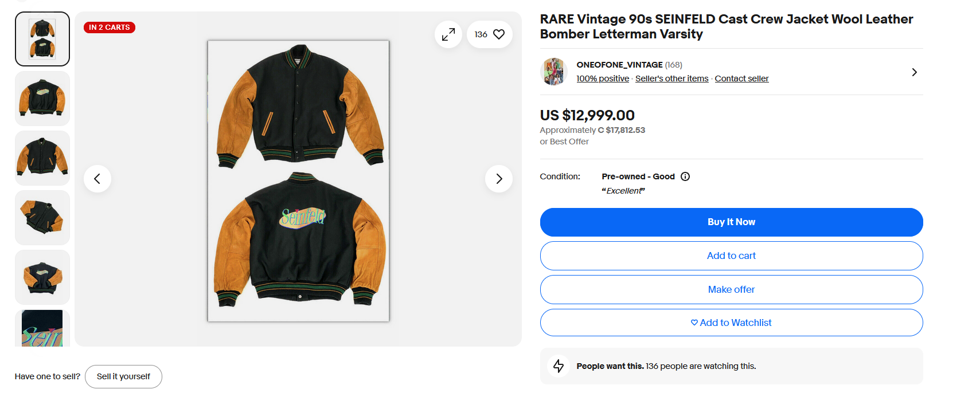Click the Make offer button
Screen dimensions: 980x397
pos(731,289)
